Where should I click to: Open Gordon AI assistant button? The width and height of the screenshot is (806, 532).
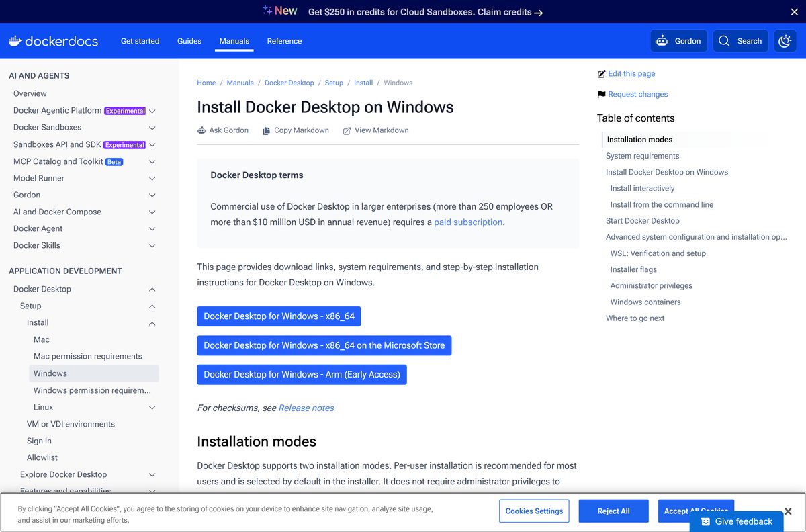click(678, 41)
